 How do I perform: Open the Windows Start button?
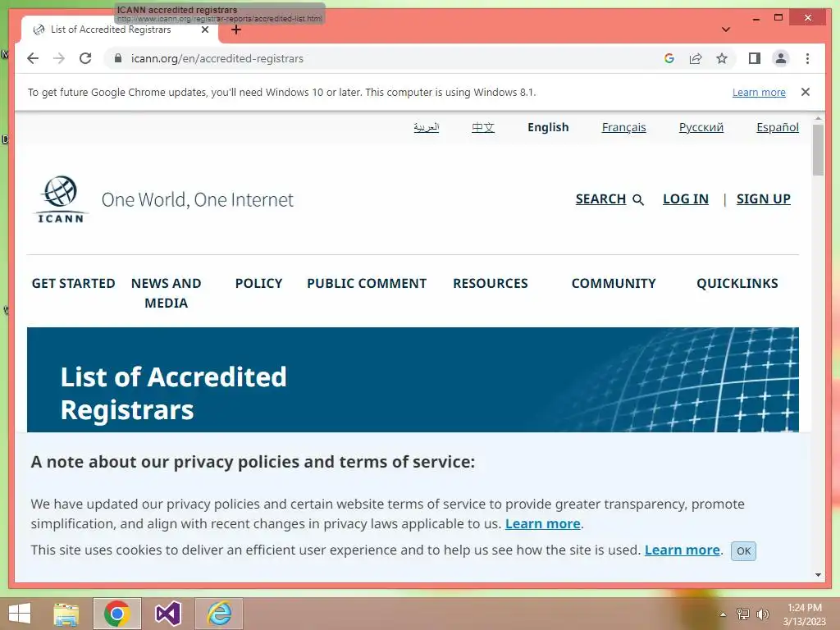pyautogui.click(x=20, y=614)
